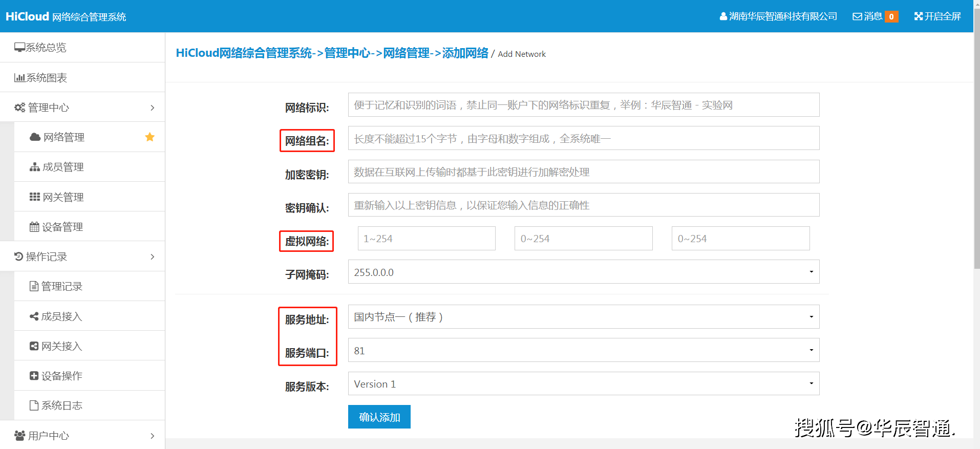Select 设备管理 menu item
Screen dimensions: 980x449
coord(90,227)
